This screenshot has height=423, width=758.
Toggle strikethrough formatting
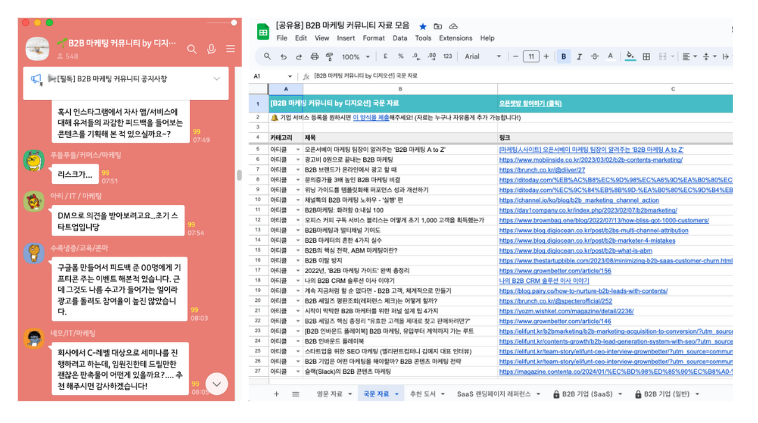pos(595,57)
